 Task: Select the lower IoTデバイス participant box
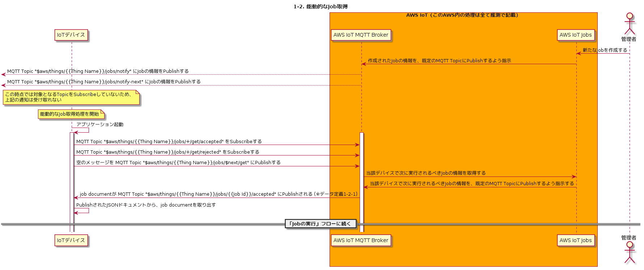pos(71,240)
